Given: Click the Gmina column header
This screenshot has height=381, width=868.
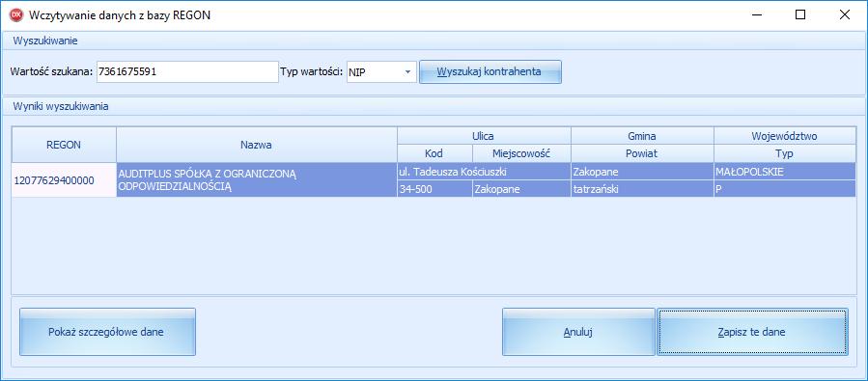Looking at the screenshot, I should pyautogui.click(x=642, y=135).
